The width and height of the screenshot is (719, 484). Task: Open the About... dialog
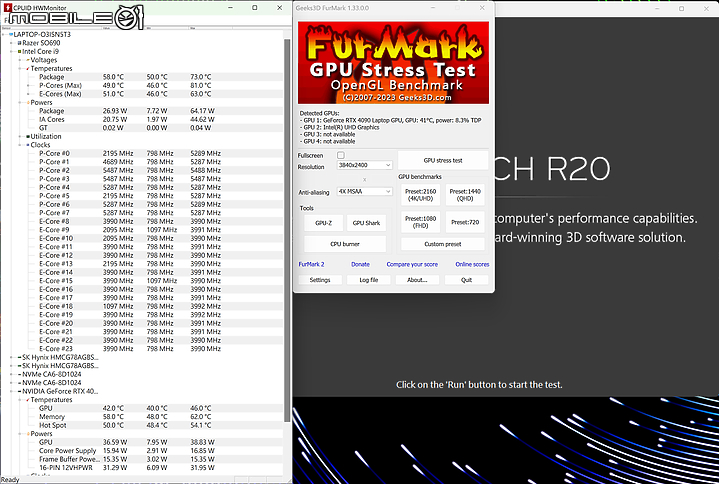[417, 280]
